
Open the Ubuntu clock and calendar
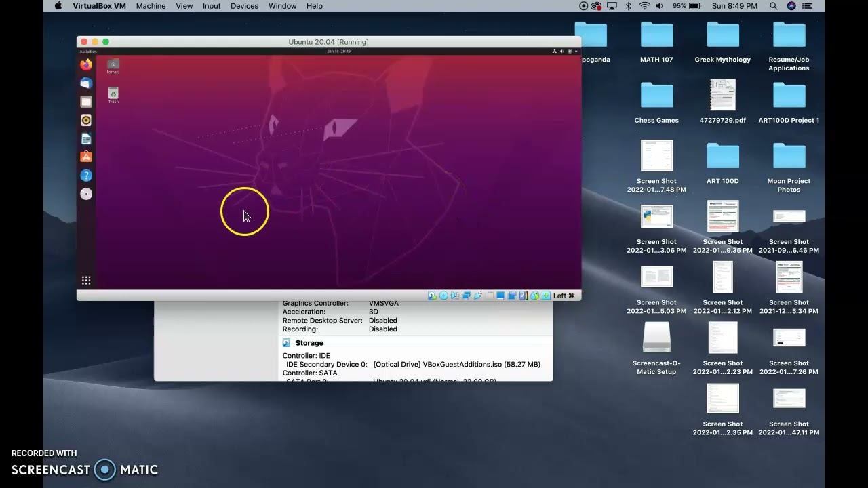[x=338, y=52]
